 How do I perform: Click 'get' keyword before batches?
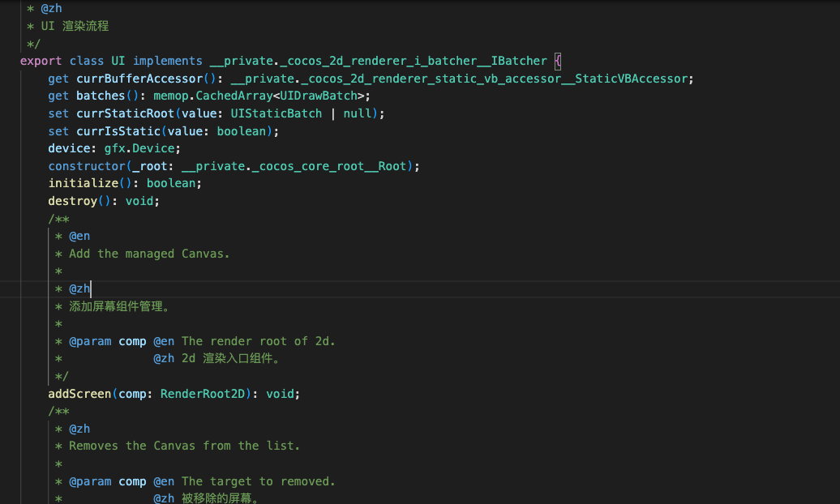[58, 96]
